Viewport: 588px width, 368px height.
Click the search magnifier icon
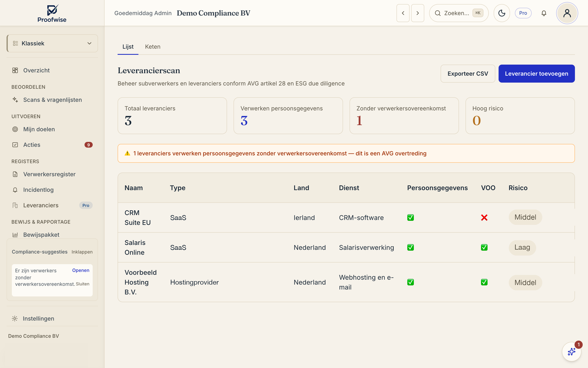pos(438,13)
